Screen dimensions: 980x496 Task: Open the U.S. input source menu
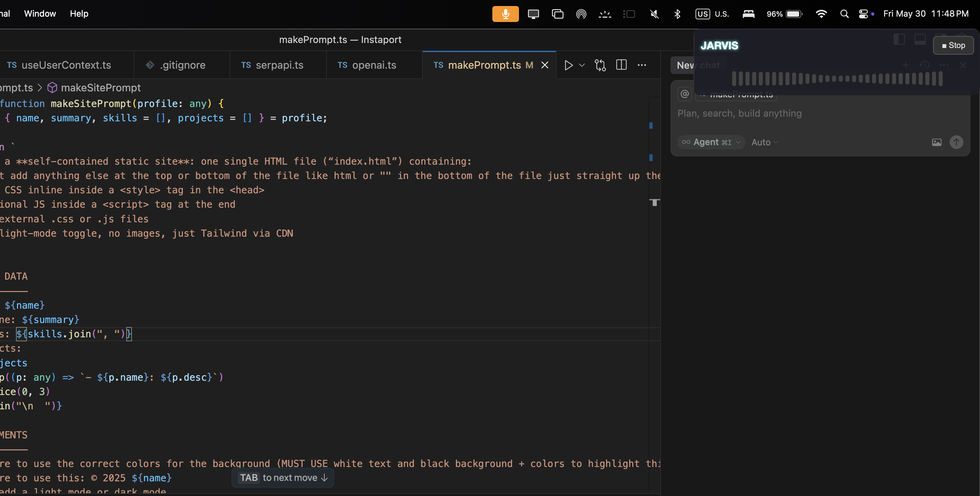click(x=712, y=14)
